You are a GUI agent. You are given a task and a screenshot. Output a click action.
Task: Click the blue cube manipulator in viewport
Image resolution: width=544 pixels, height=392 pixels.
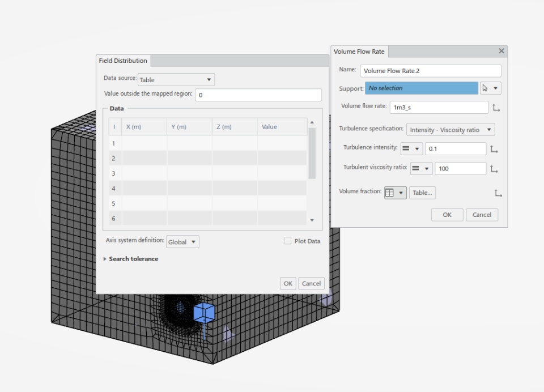204,312
